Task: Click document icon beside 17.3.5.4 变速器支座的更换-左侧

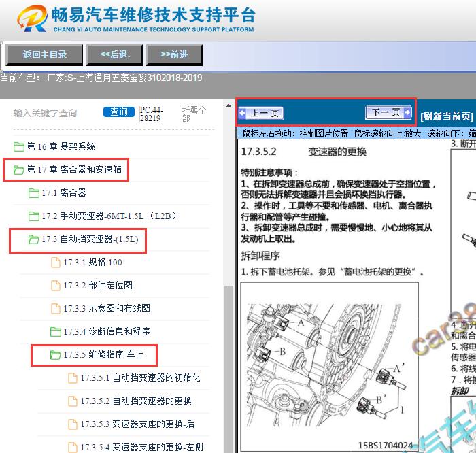Action: pos(73,448)
